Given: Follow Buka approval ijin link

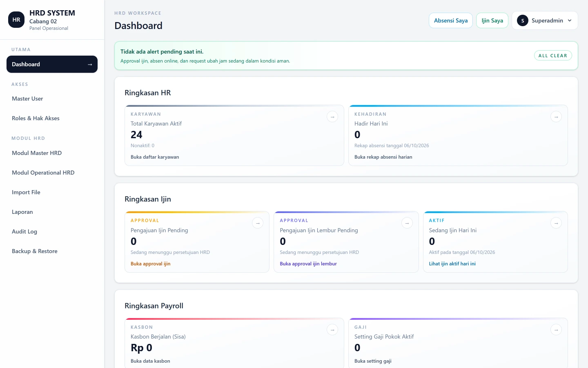Looking at the screenshot, I should point(150,264).
